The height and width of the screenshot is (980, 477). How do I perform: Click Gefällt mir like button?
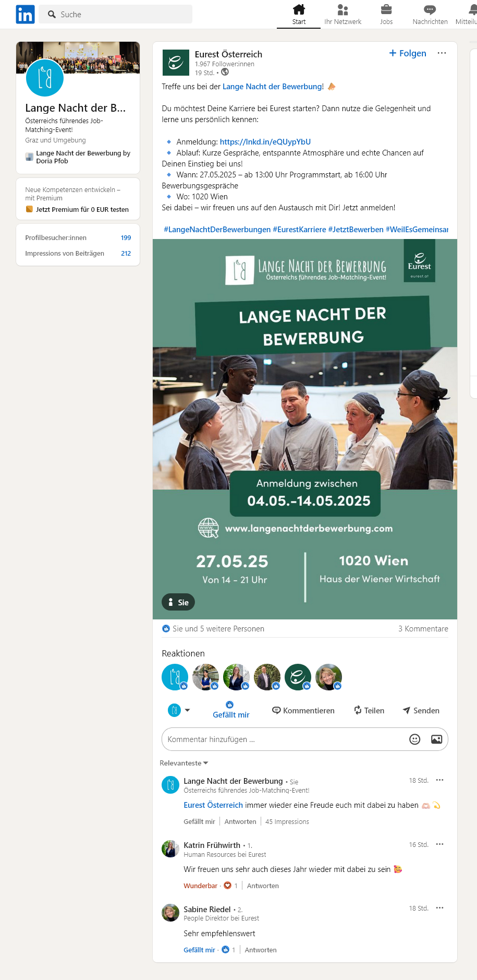click(231, 710)
